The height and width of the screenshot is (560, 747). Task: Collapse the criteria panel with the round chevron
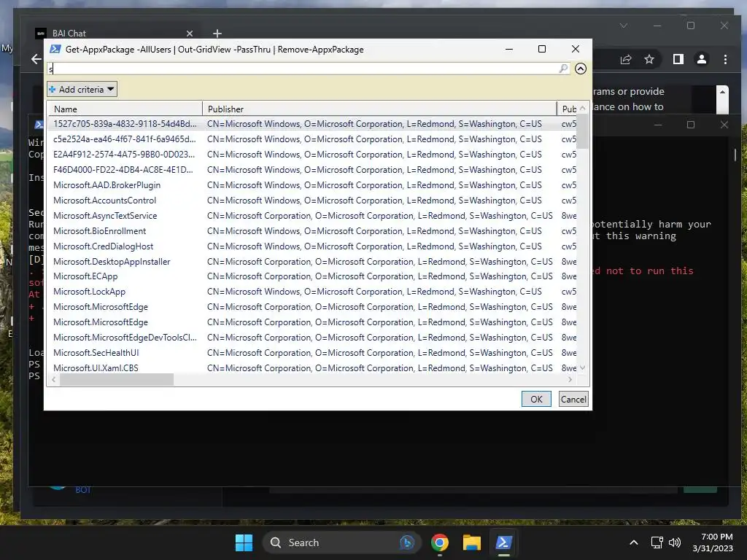pos(580,69)
